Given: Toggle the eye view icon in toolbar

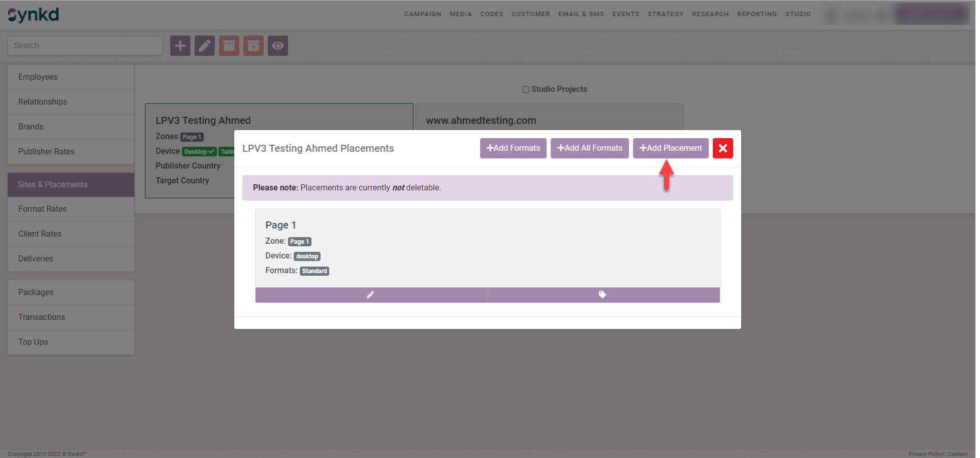Looking at the screenshot, I should 277,46.
